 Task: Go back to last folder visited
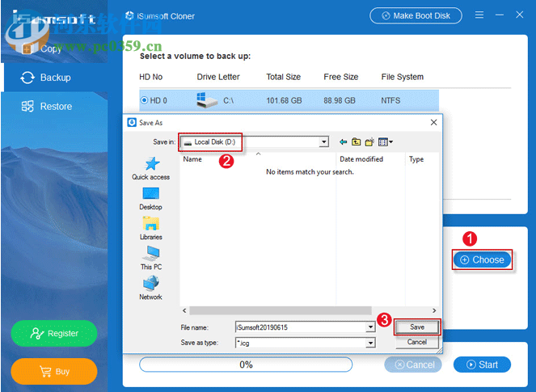pyautogui.click(x=344, y=141)
